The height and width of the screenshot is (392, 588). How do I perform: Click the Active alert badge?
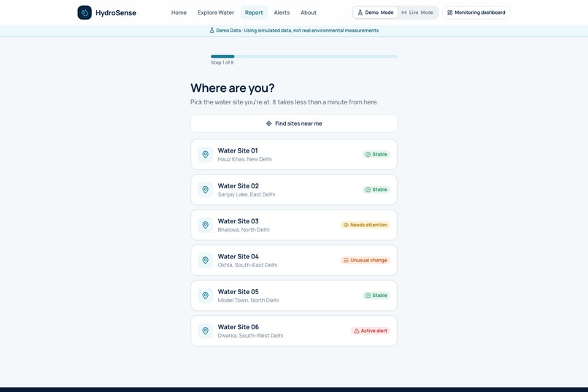tap(371, 331)
